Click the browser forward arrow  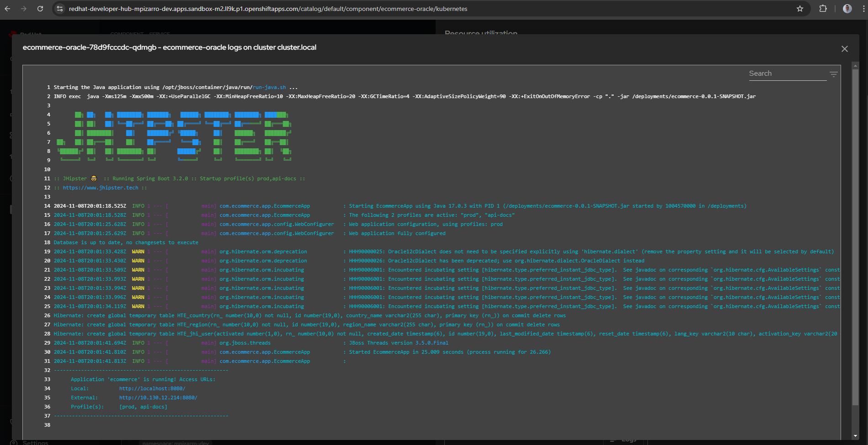[x=24, y=8]
